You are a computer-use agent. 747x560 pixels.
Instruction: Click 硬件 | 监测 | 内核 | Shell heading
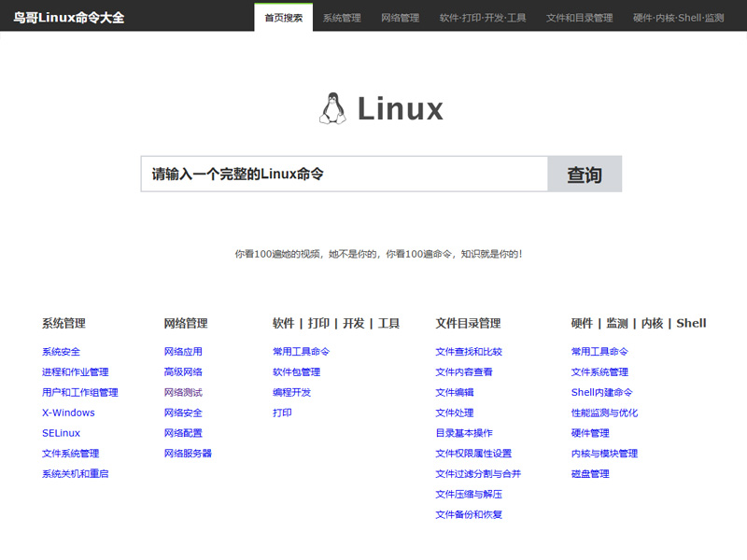click(x=639, y=324)
